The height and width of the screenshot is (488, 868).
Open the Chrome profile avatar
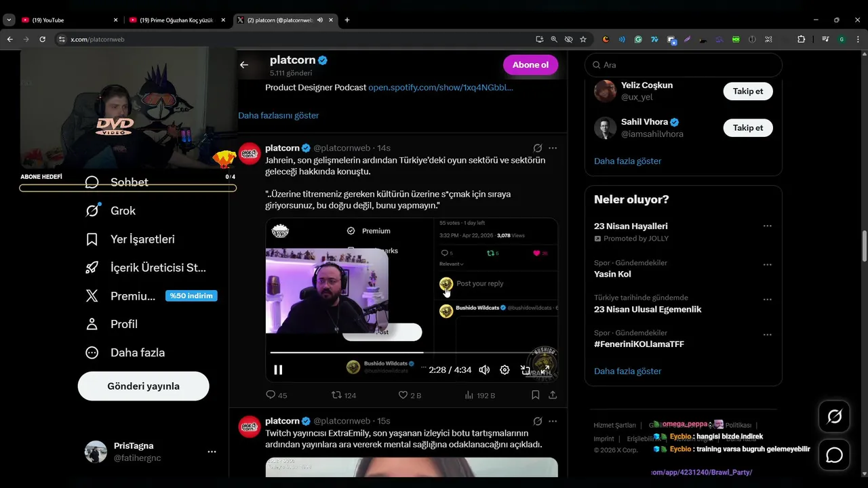click(842, 39)
